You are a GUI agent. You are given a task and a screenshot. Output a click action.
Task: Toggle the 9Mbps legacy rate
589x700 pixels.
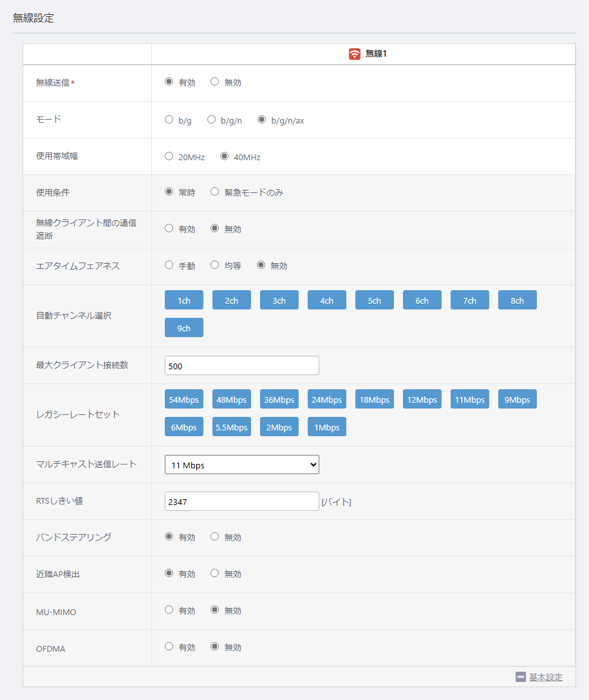tap(517, 399)
